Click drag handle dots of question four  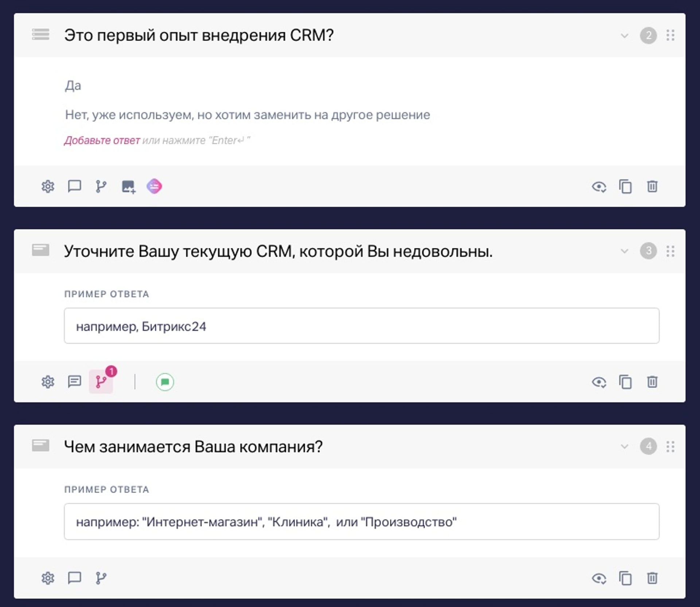click(x=670, y=447)
